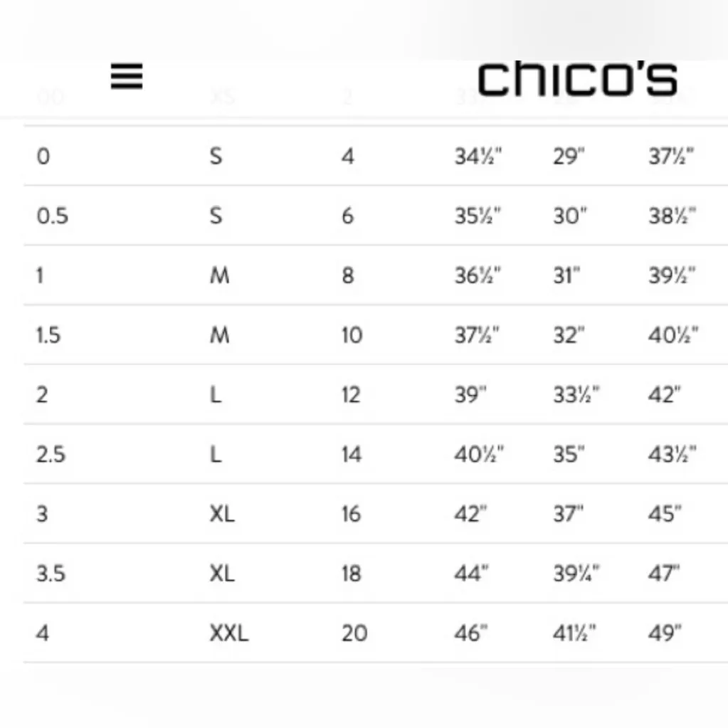Click the 39¼" waist measurement
Viewport: 728px width, 728px height.
click(576, 573)
